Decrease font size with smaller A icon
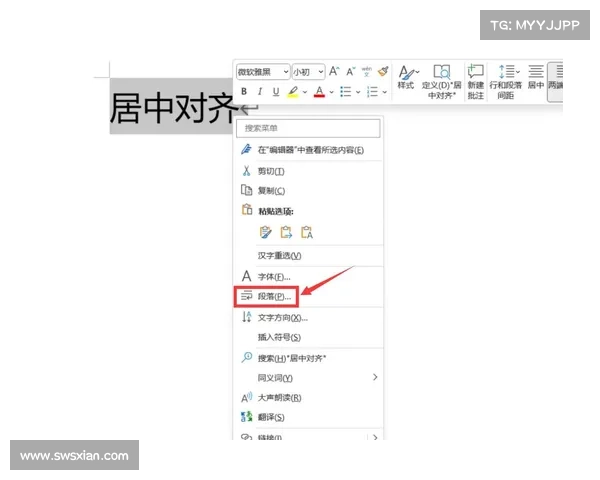600x480 pixels. [x=351, y=72]
